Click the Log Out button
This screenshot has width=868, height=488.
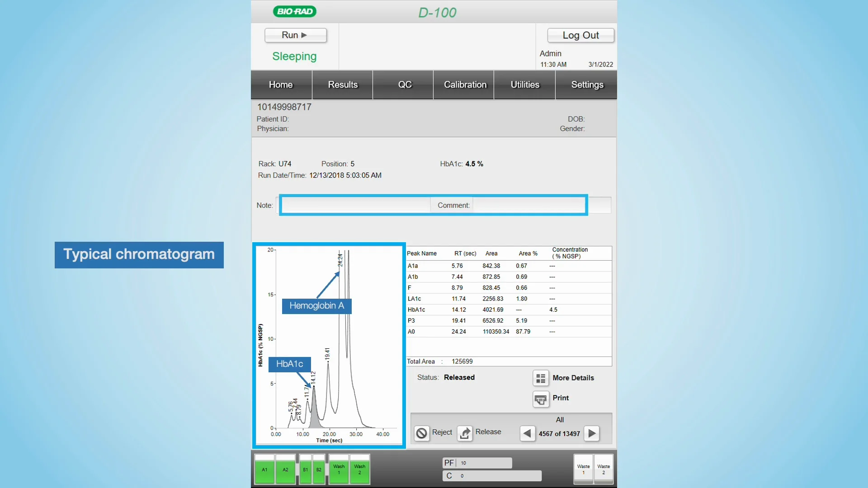coord(580,35)
